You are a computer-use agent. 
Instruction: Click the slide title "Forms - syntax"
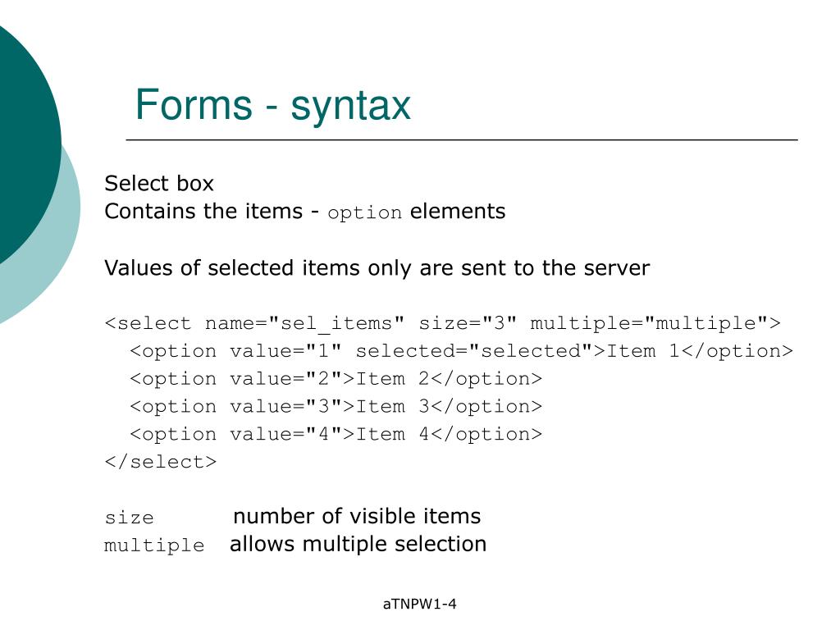tap(272, 105)
